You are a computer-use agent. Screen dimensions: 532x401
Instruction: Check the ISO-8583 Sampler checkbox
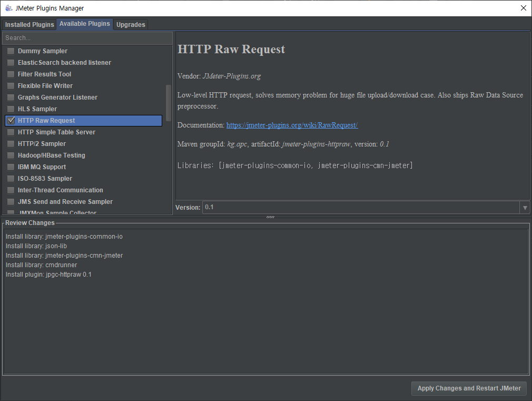click(x=11, y=179)
